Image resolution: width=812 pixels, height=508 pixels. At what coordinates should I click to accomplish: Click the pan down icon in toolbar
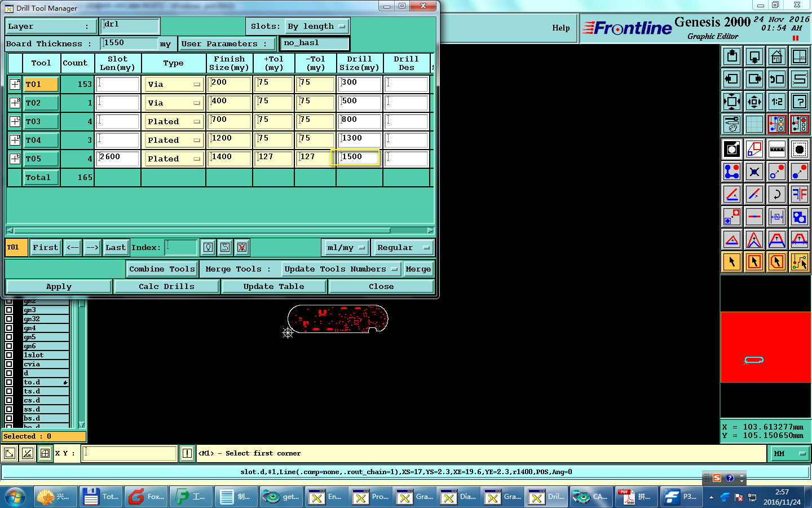coord(754,56)
